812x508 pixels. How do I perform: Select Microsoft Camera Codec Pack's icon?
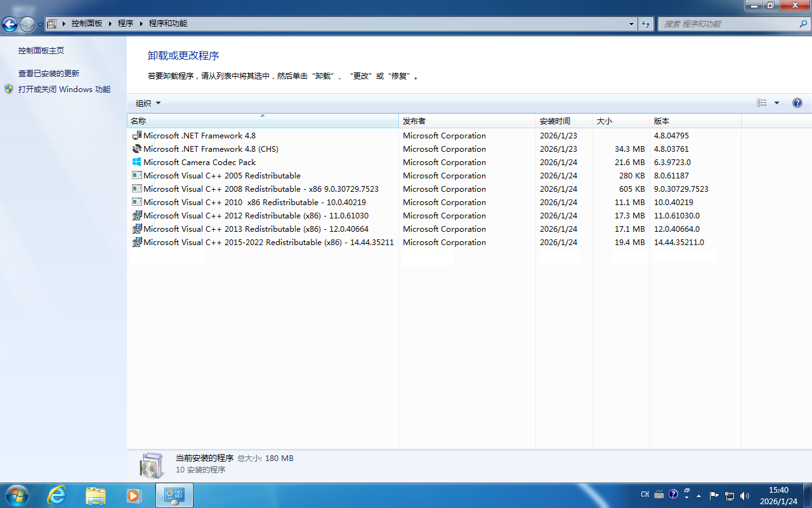click(x=136, y=162)
